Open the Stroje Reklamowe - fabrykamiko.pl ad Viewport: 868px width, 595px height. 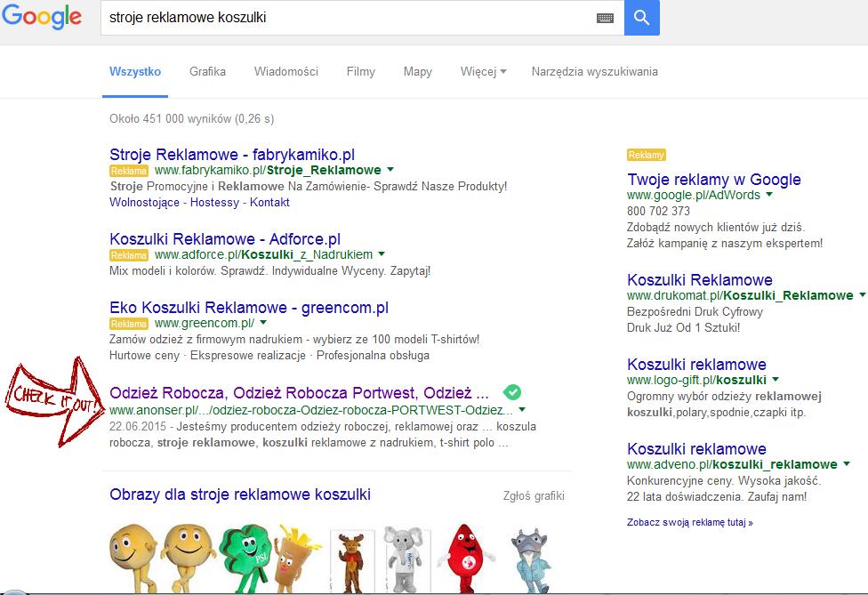click(232, 155)
